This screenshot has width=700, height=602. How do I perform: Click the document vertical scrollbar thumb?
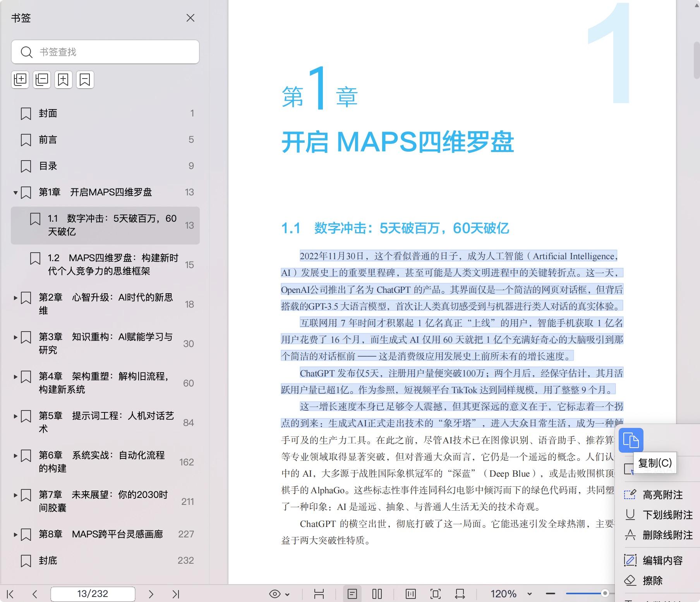point(696,60)
